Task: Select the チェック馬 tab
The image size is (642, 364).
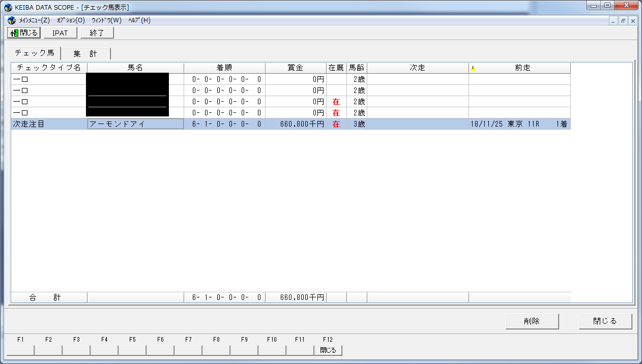Action: tap(34, 52)
